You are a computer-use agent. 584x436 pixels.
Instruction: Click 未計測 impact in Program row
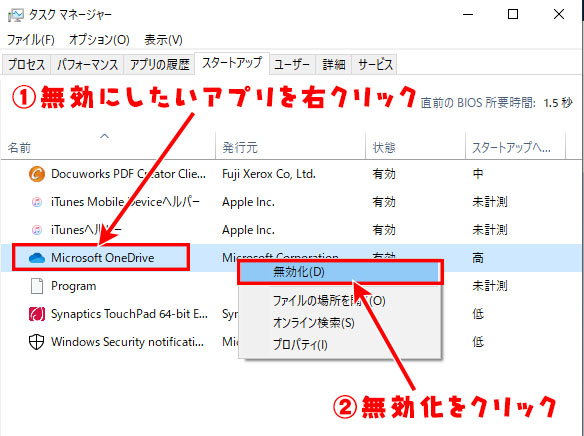point(489,286)
